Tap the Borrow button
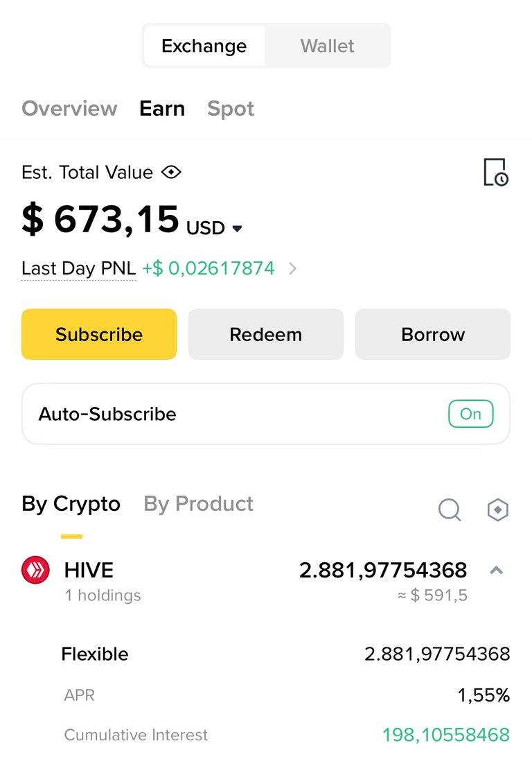The width and height of the screenshot is (532, 757). 433,334
